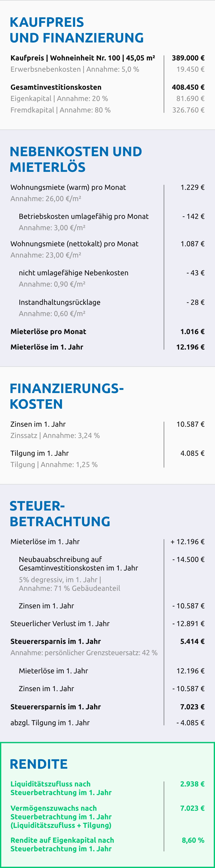Click the "Nebenkosten und Mieterlös" heading
Screen dimensions: 215x868
tap(76, 159)
